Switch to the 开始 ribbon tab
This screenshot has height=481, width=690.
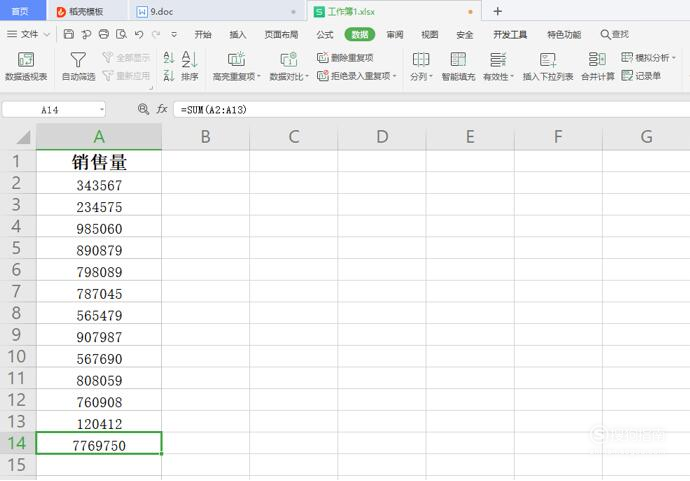point(203,34)
